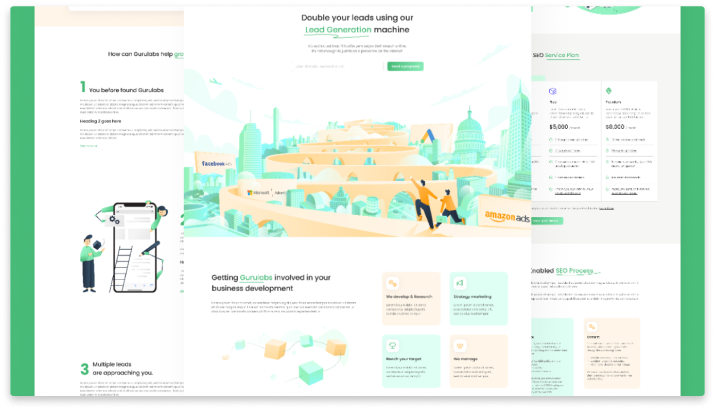Viewport: 715px width, 410px height.
Task: Click the $5,000 pricing plan icon
Action: point(553,90)
